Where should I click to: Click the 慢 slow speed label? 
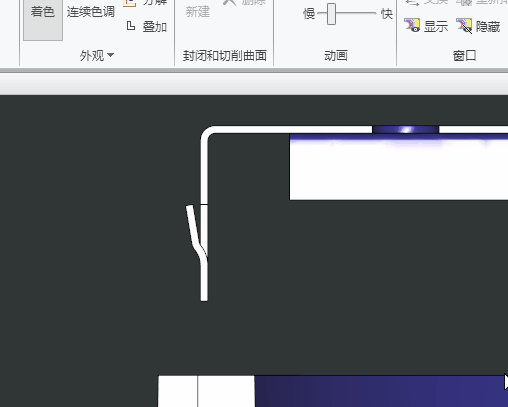[309, 14]
